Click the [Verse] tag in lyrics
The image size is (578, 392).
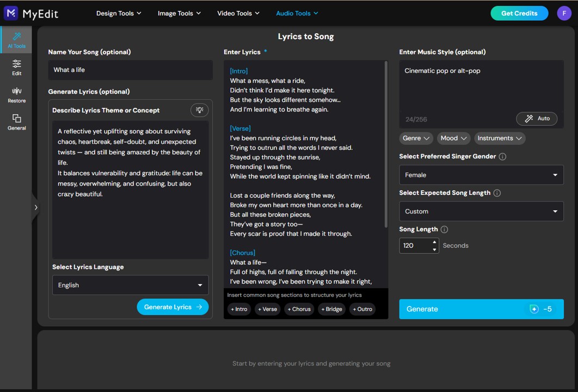(x=241, y=128)
